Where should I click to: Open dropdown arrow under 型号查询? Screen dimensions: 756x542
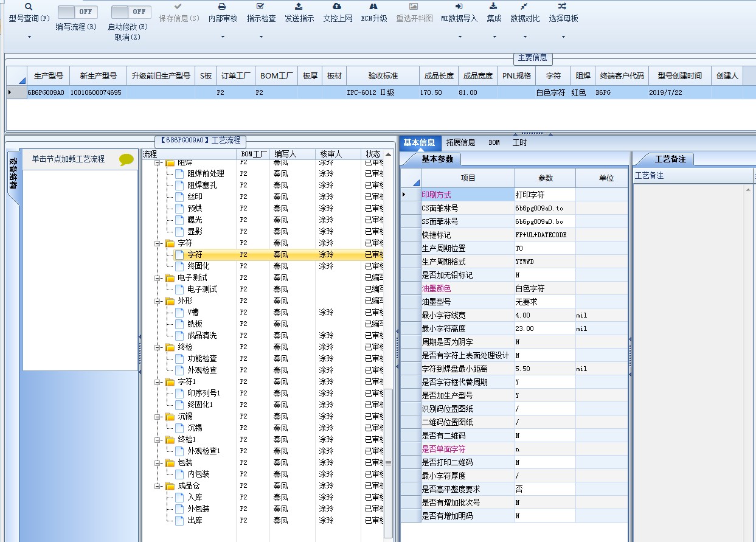tap(29, 38)
